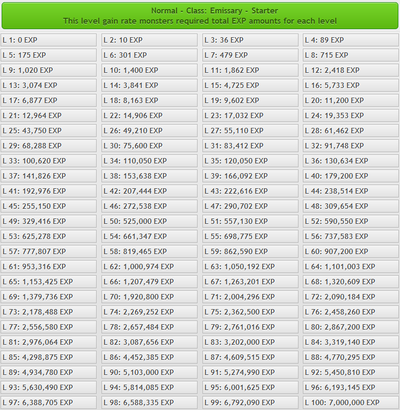Select the L 47: 290,702 EXP box
The height and width of the screenshot is (410, 400).
tap(250, 206)
